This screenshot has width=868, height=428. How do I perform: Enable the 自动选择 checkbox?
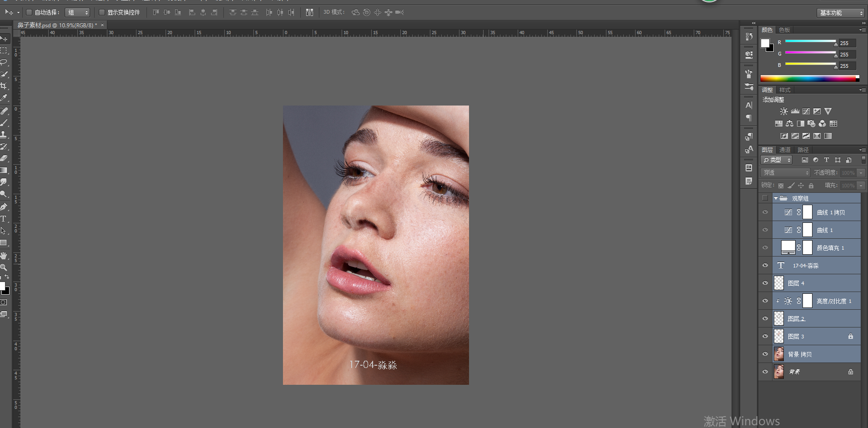click(x=29, y=12)
